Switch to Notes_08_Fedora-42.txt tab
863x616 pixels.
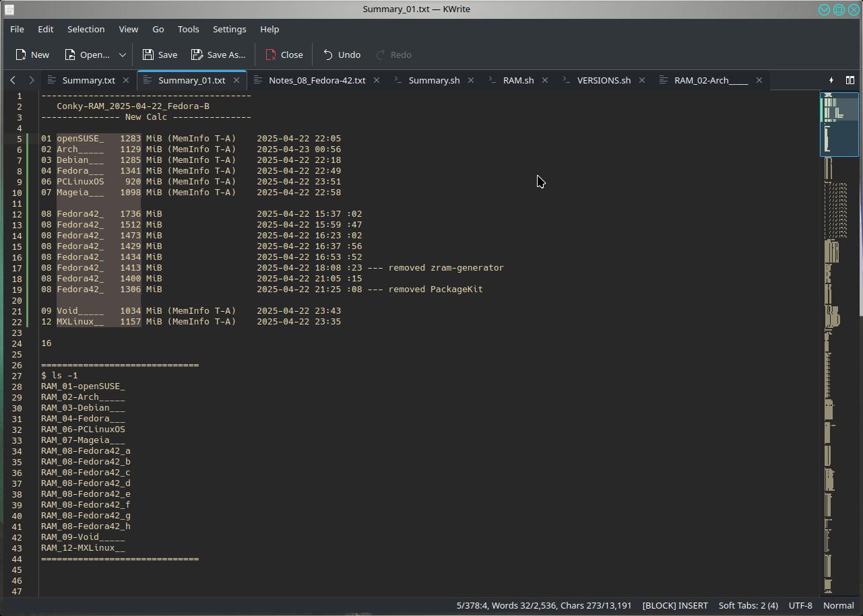(x=317, y=80)
